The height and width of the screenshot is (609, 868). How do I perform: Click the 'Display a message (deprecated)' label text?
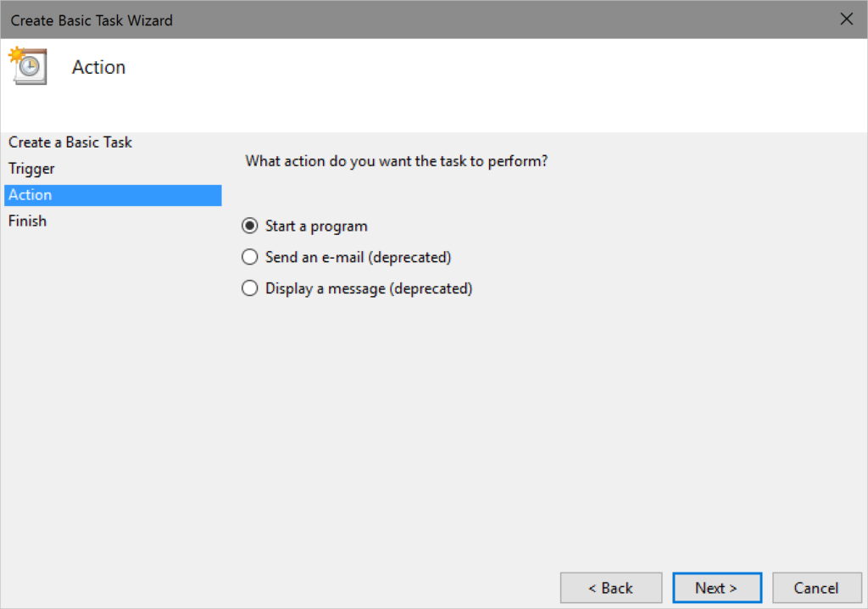point(369,288)
